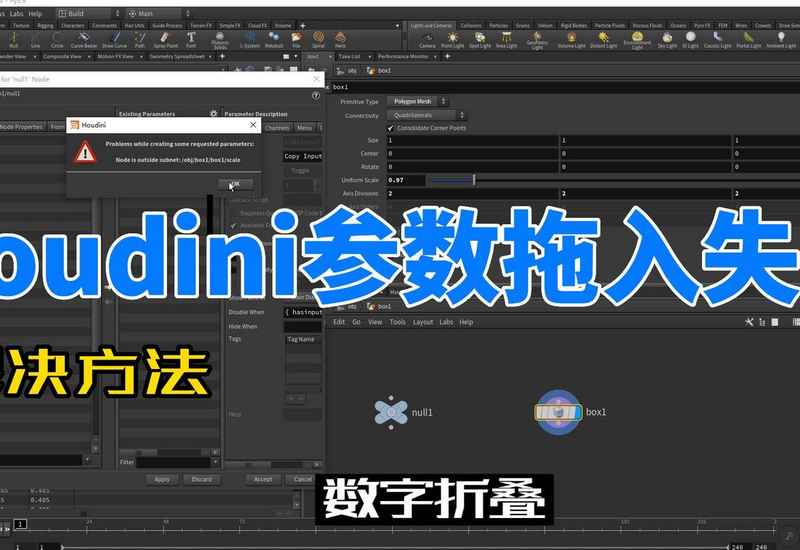Click the Uniform Scale value field
The width and height of the screenshot is (800, 550).
coord(405,179)
